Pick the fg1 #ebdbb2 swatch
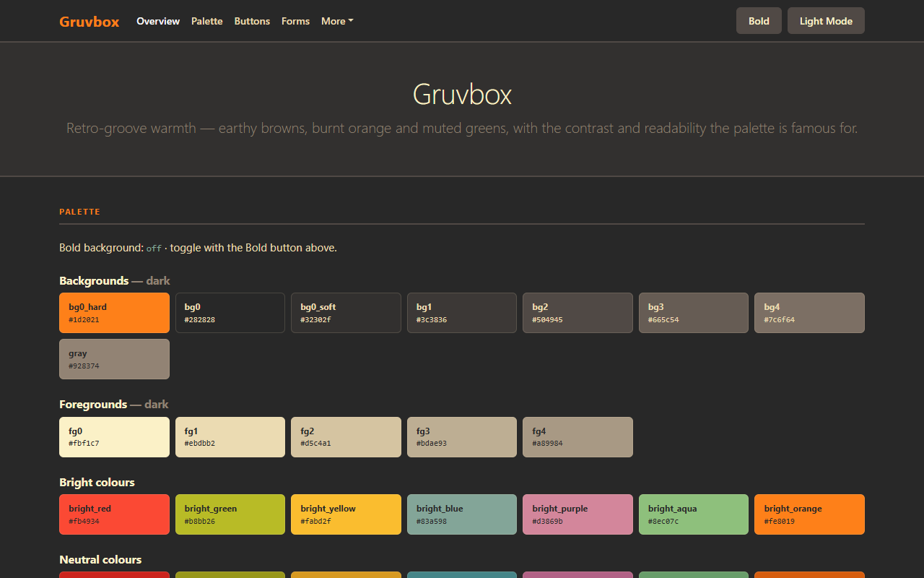The image size is (924, 578). point(230,437)
